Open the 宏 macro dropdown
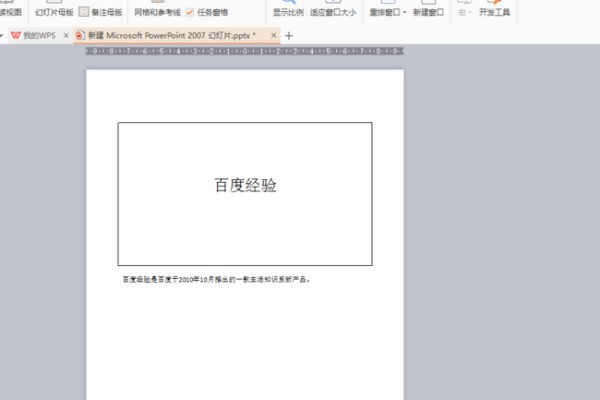This screenshot has width=600, height=400. click(464, 12)
